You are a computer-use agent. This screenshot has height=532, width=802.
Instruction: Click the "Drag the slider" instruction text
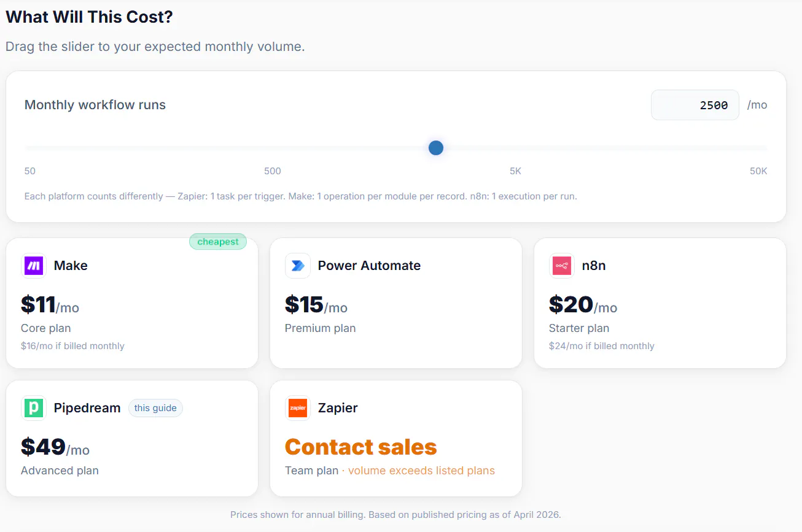point(155,47)
